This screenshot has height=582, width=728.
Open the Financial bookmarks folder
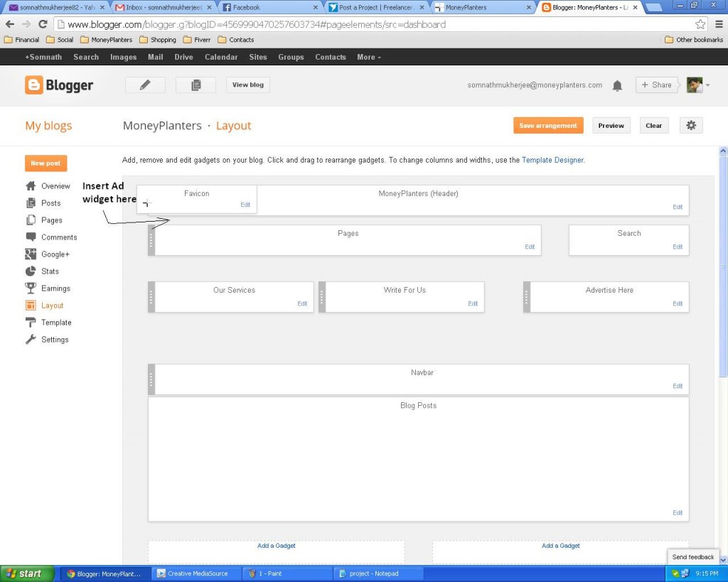pyautogui.click(x=21, y=40)
